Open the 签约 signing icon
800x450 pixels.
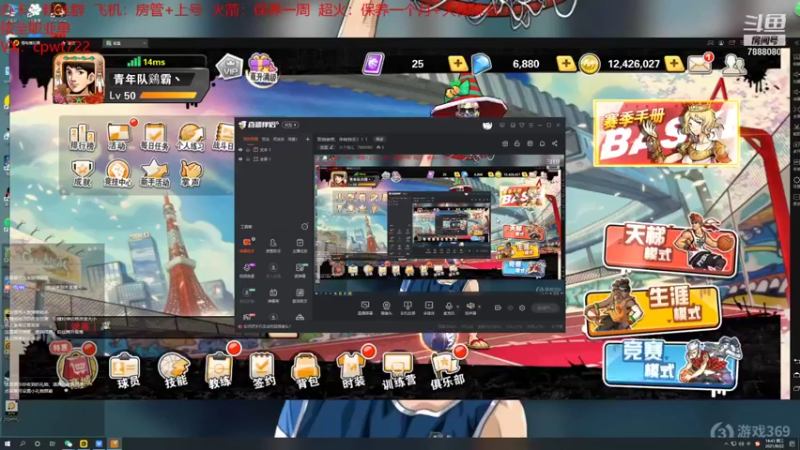point(263,371)
